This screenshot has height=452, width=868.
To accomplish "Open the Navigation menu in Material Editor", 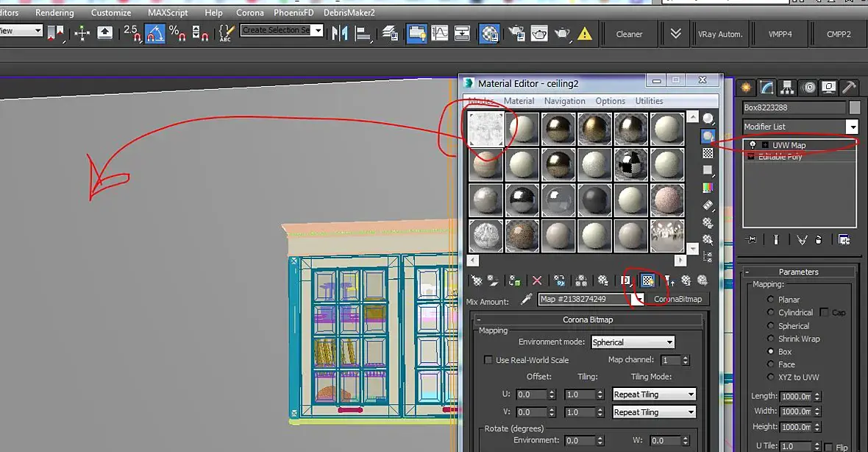I will [x=564, y=101].
